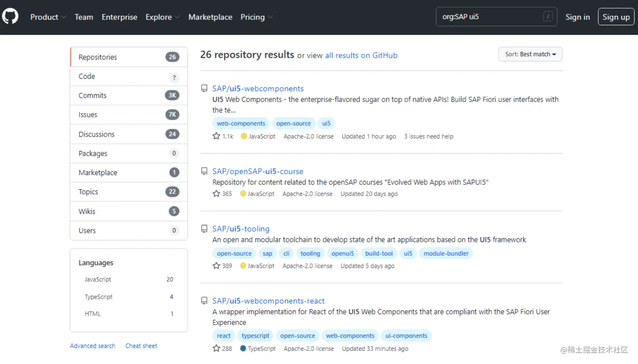Select the Packages filter in sidebar
Screen dimensions: 638x364
tap(129, 154)
